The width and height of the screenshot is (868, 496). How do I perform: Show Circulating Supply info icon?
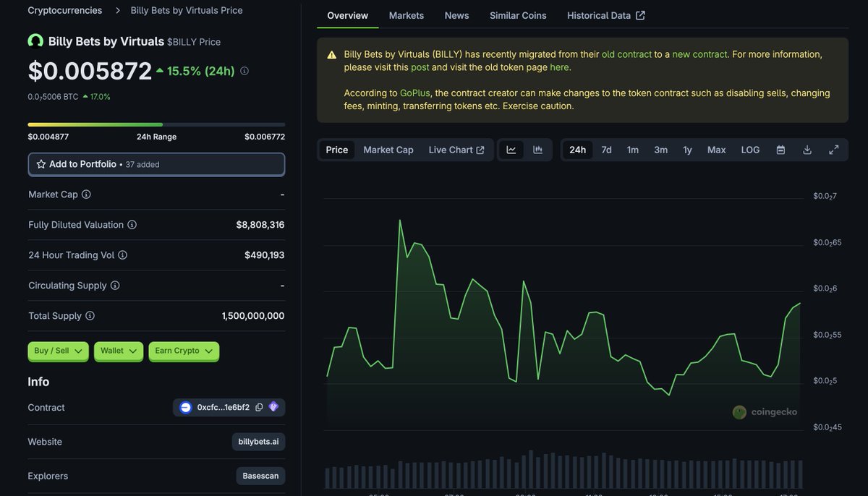point(115,286)
